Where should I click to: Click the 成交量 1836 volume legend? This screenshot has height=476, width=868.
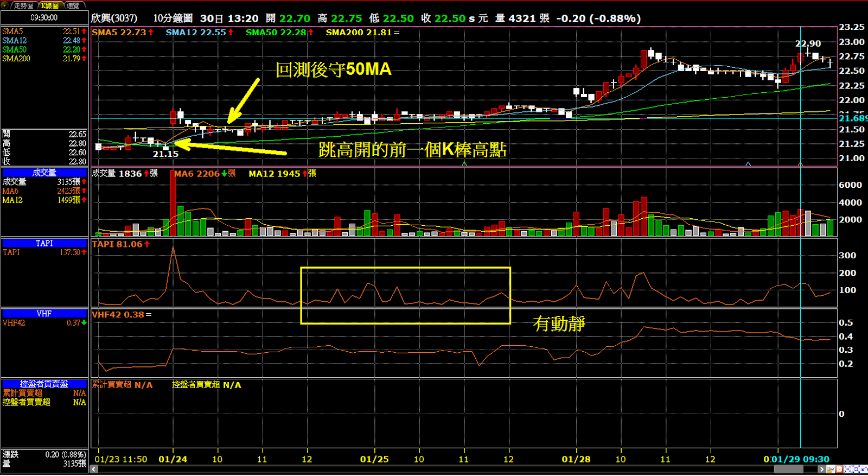pyautogui.click(x=124, y=174)
